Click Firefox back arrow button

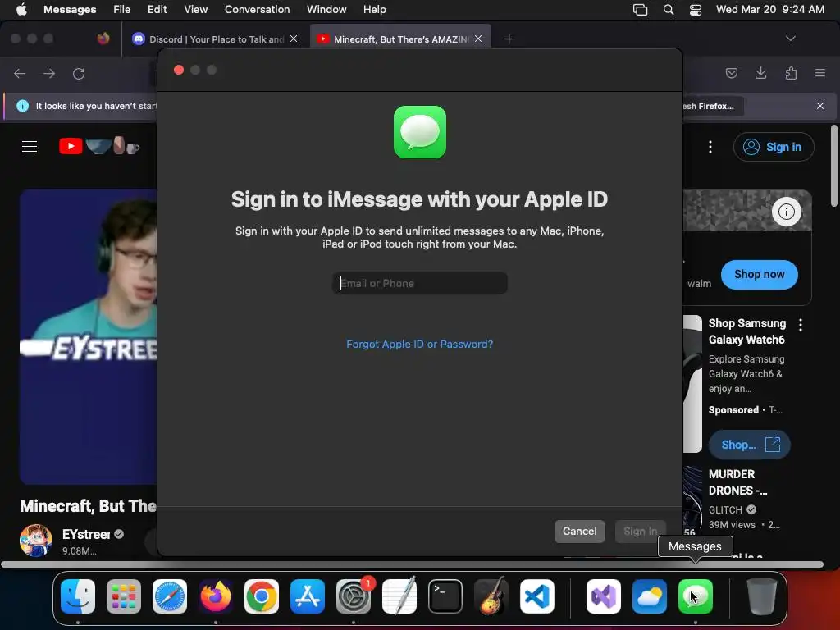pos(20,73)
